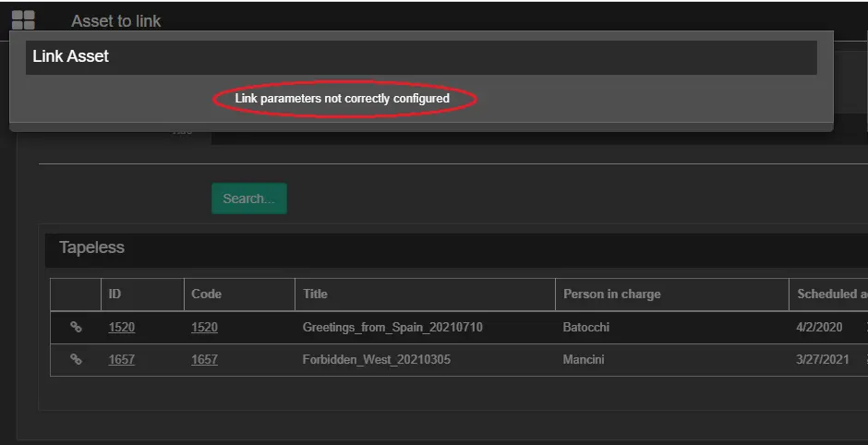The image size is (868, 445).
Task: Select the Forbidden_West_20210305 title cell
Action: coord(377,360)
